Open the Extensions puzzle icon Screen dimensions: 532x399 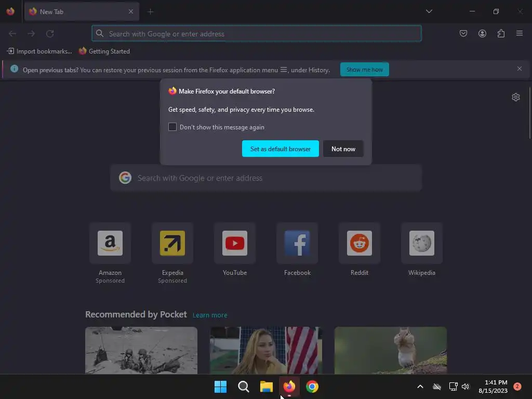click(501, 34)
